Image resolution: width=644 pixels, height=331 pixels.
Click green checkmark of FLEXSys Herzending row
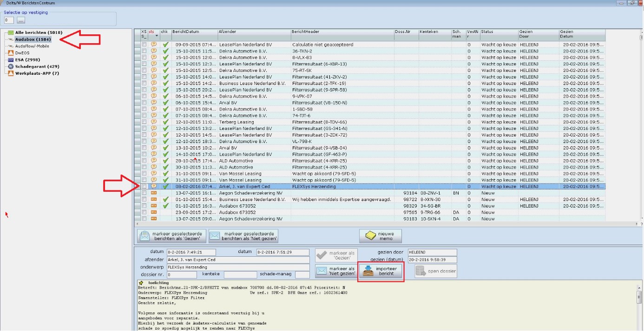[x=165, y=187]
